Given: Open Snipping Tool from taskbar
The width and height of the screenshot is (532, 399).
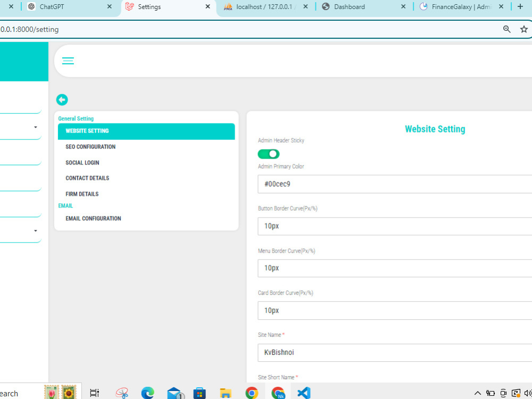Looking at the screenshot, I should [x=122, y=393].
